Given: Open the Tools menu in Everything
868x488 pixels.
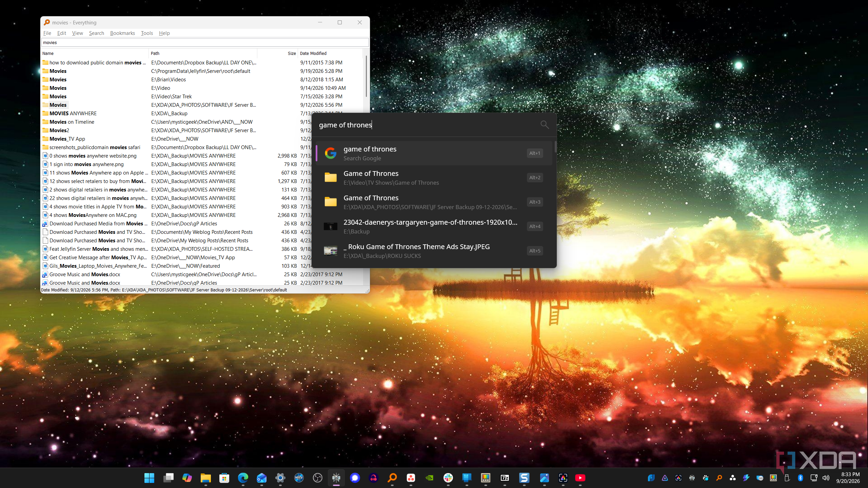Looking at the screenshot, I should [147, 33].
